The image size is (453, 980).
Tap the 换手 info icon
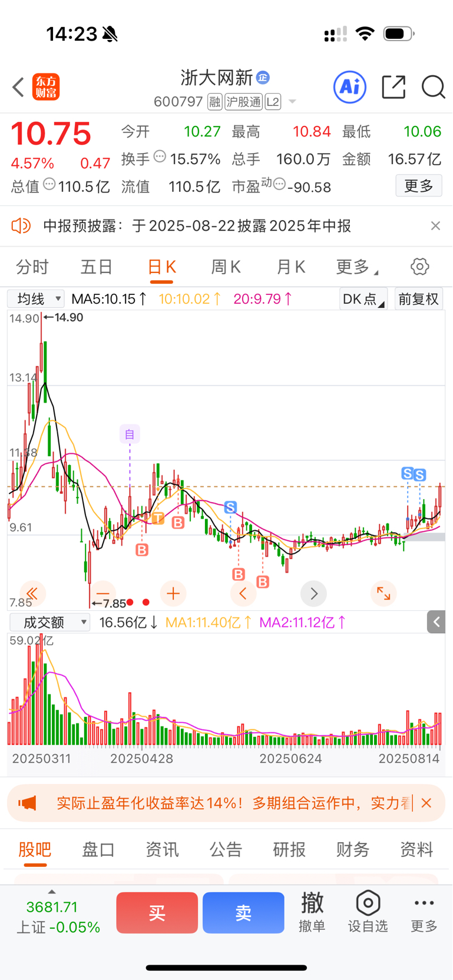tap(160, 157)
